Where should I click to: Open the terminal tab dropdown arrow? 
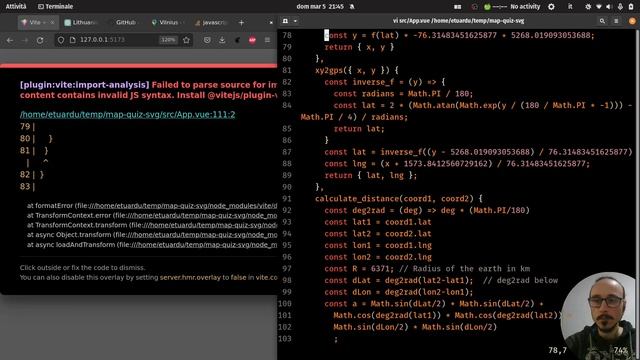pyautogui.click(x=295, y=21)
